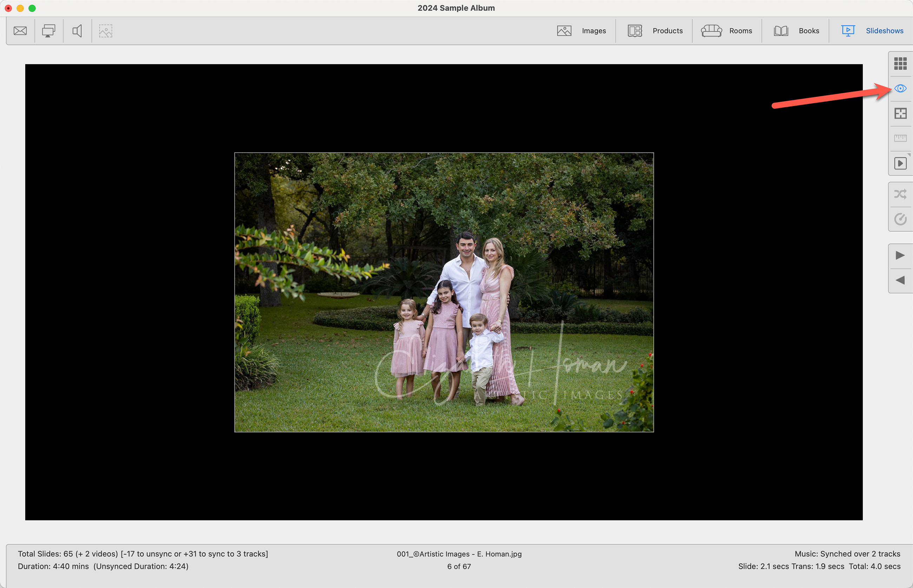
Task: Open the Books section
Action: point(796,31)
